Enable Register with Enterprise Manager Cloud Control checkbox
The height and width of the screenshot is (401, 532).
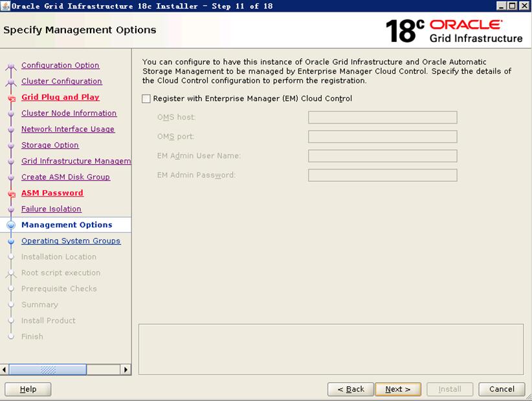point(146,99)
